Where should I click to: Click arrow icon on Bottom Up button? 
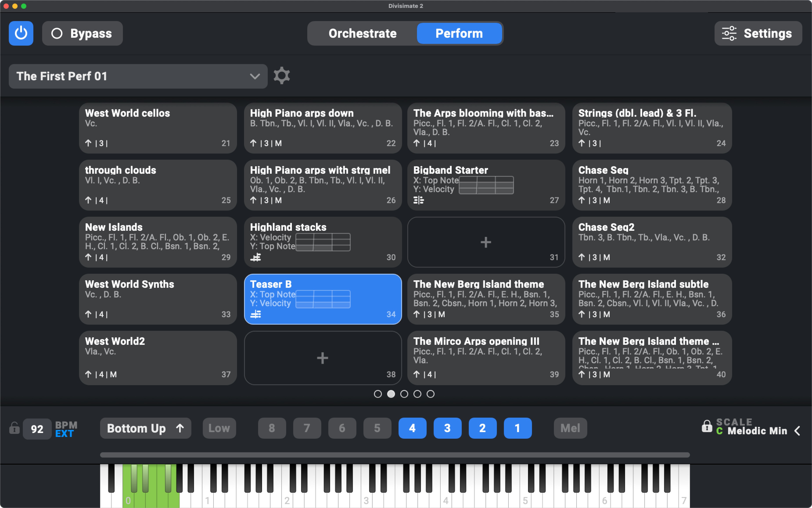pos(180,428)
